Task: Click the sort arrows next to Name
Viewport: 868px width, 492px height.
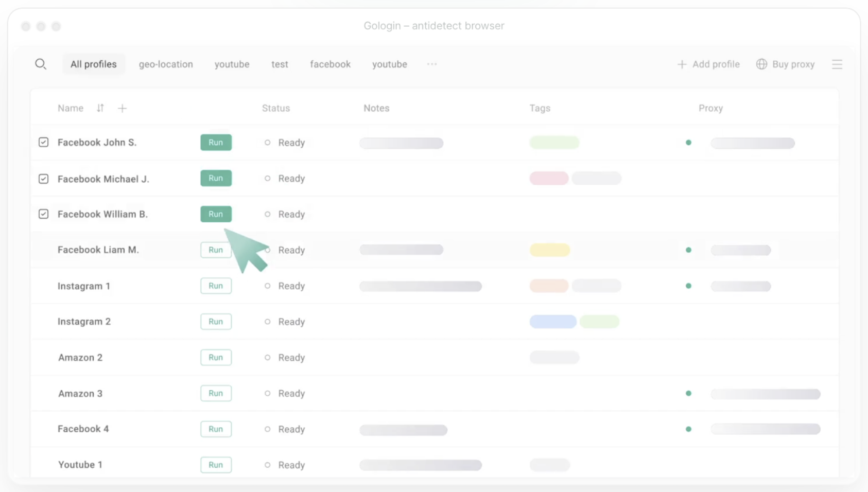Action: pos(100,108)
